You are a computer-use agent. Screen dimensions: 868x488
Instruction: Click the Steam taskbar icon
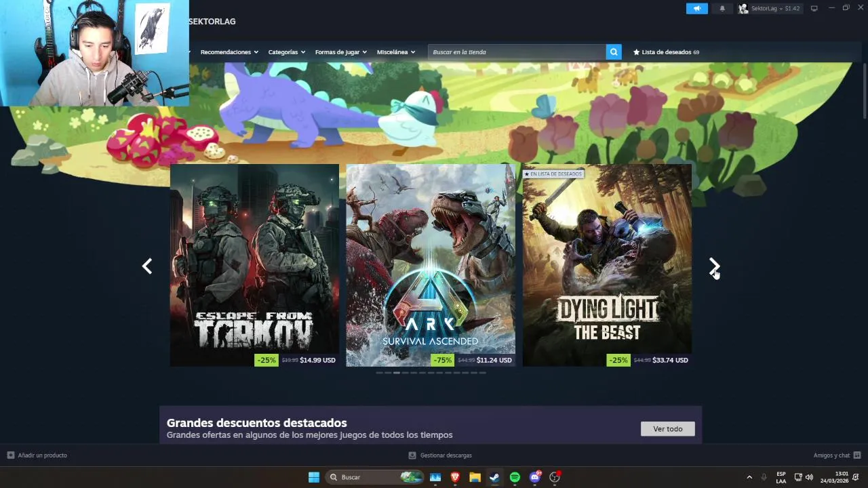pyautogui.click(x=494, y=477)
